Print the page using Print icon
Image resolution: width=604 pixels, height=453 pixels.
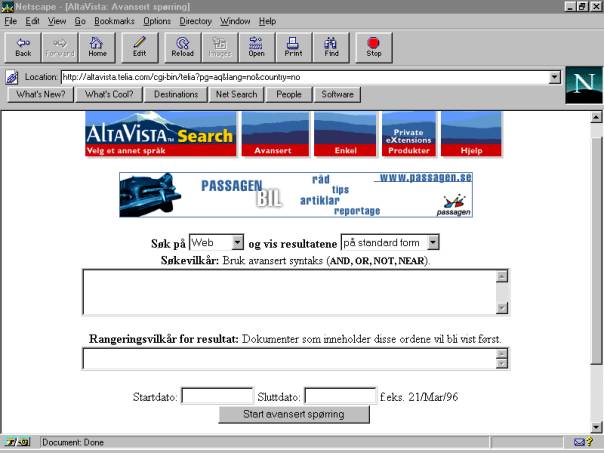point(294,48)
